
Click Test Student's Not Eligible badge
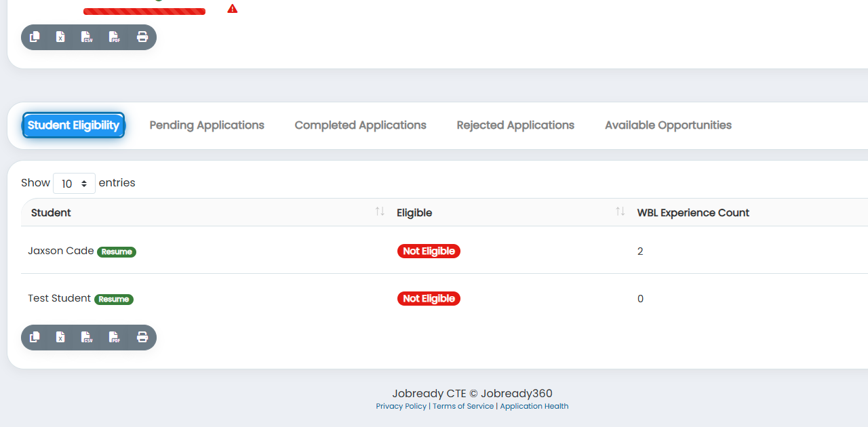429,299
